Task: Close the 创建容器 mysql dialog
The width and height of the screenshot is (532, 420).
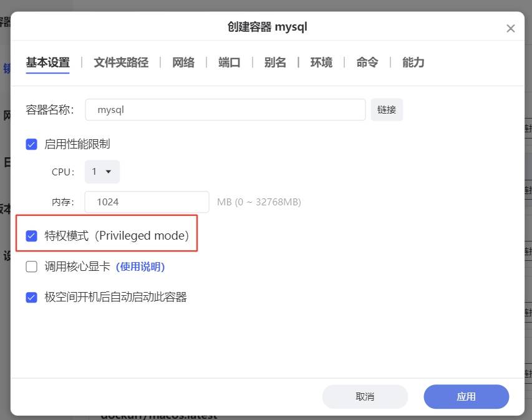Action: [511, 27]
